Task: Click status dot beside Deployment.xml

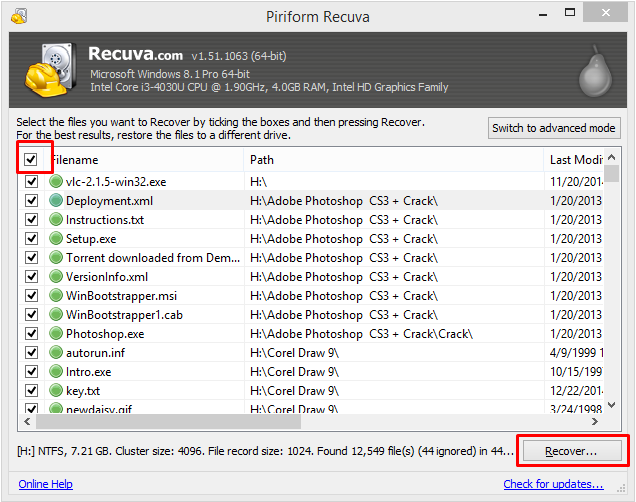Action: tap(56, 200)
